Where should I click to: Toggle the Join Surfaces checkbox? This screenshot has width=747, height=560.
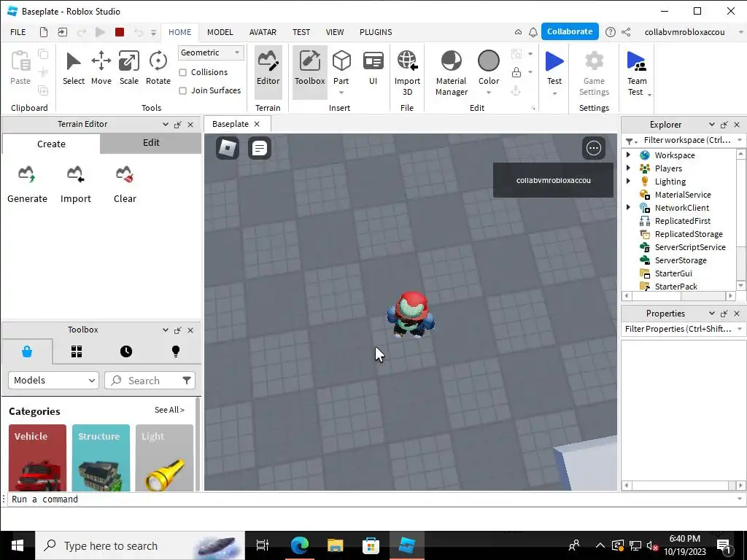point(182,90)
